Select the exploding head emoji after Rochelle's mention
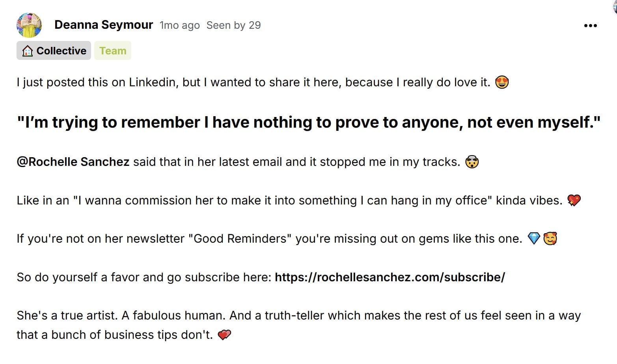 (x=472, y=162)
